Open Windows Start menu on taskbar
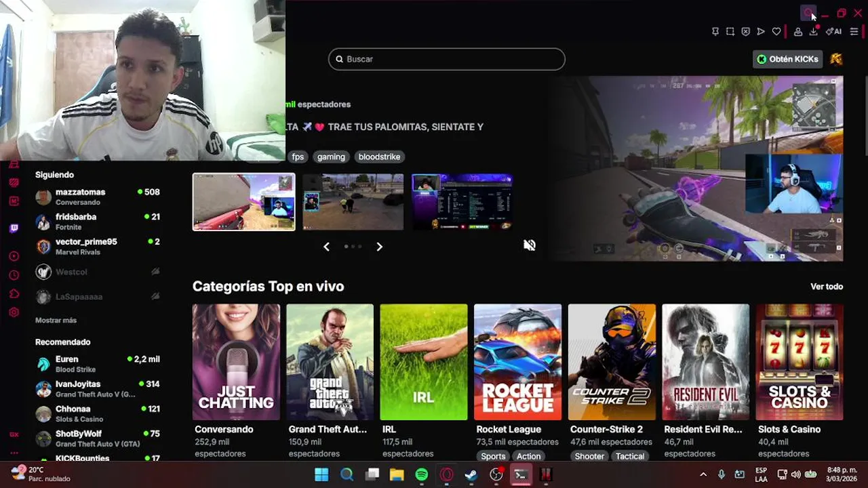 click(321, 474)
